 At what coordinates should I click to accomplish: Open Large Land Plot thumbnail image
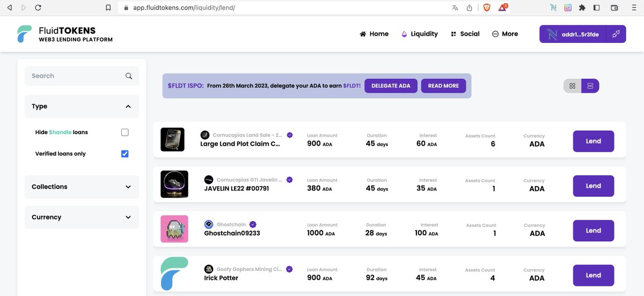[172, 139]
